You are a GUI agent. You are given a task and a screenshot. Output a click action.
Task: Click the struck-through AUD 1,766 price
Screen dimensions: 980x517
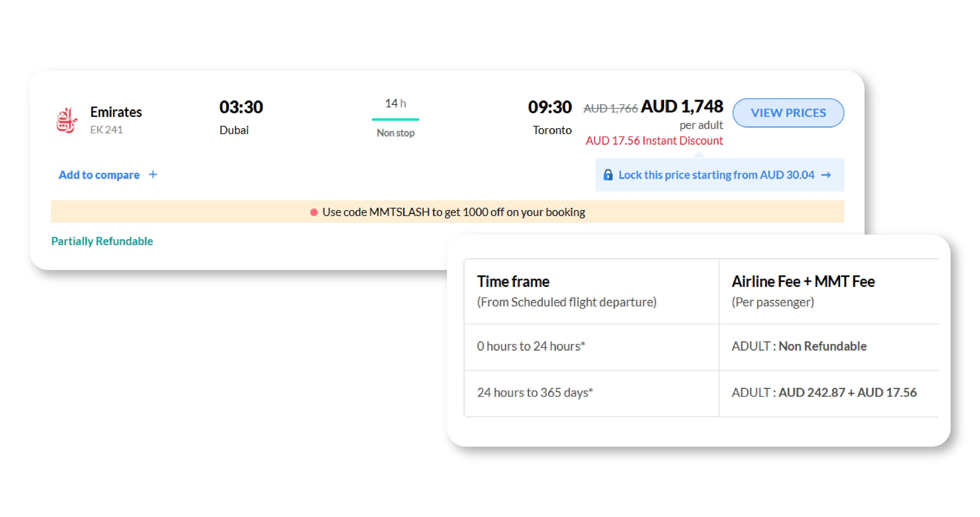pos(610,109)
